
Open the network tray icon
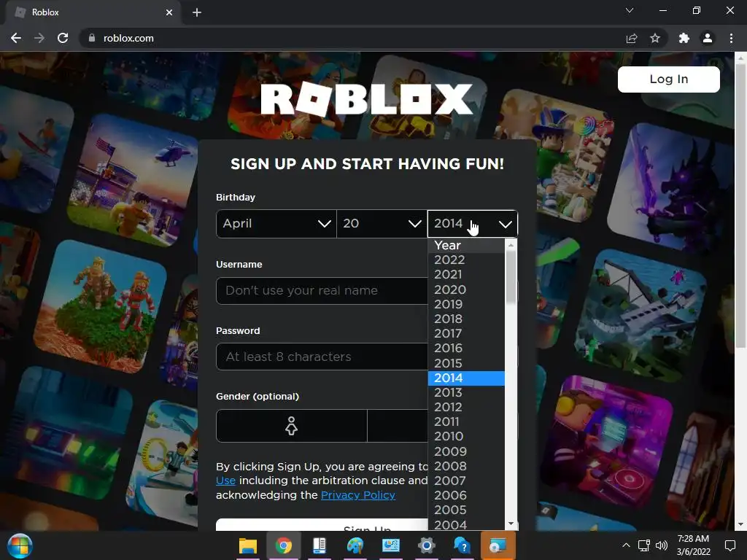click(x=644, y=545)
